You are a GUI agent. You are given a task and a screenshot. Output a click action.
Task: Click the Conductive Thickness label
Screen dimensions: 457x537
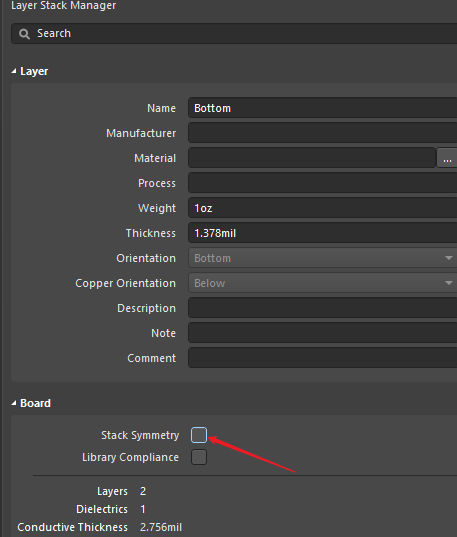(x=73, y=527)
